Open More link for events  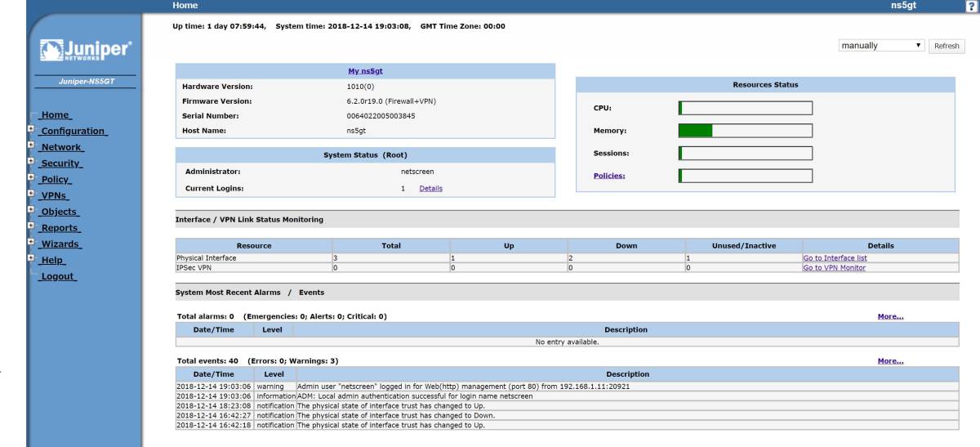click(889, 360)
